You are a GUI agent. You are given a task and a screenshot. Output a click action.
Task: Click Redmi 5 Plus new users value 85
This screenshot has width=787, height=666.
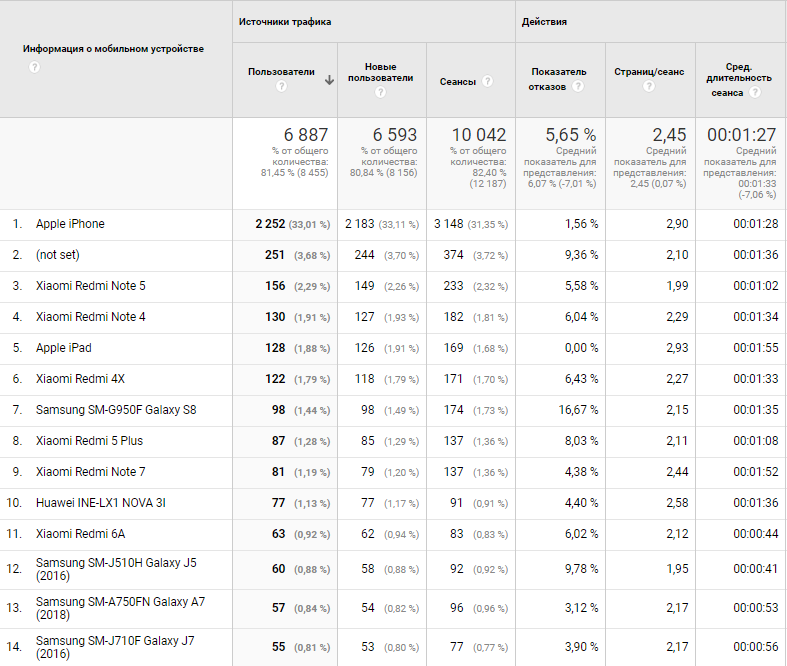[x=367, y=441]
